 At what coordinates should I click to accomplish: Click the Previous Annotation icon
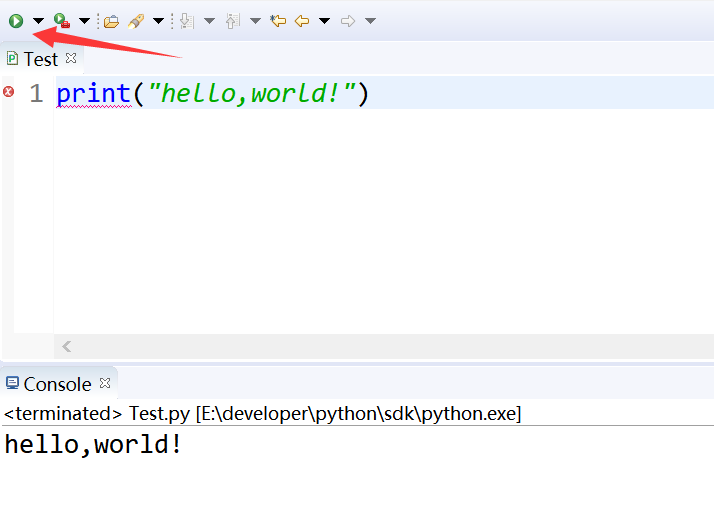coord(233,21)
